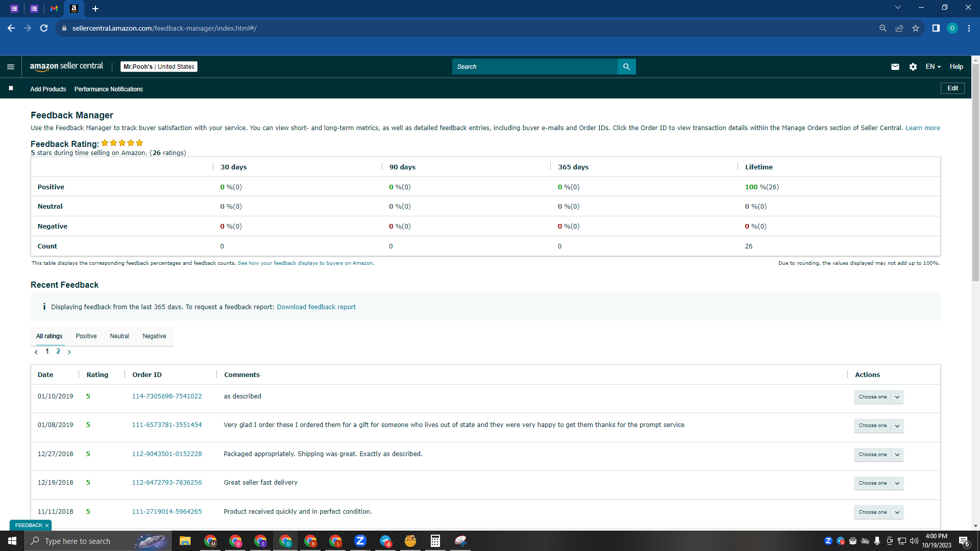980x551 pixels.
Task: Open Chrome's three-dot menu
Action: (x=969, y=28)
